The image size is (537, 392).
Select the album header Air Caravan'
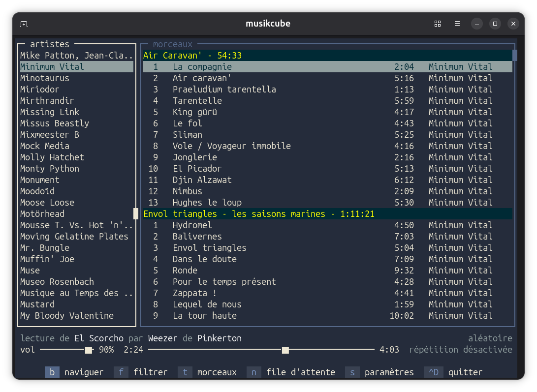point(192,56)
